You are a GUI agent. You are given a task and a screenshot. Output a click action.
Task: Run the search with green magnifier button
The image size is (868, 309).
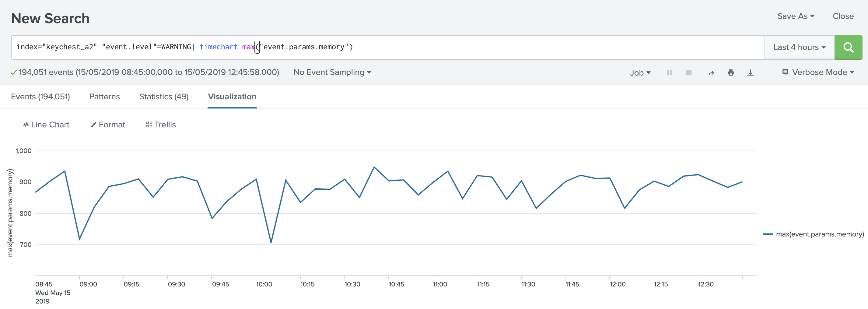coord(848,48)
